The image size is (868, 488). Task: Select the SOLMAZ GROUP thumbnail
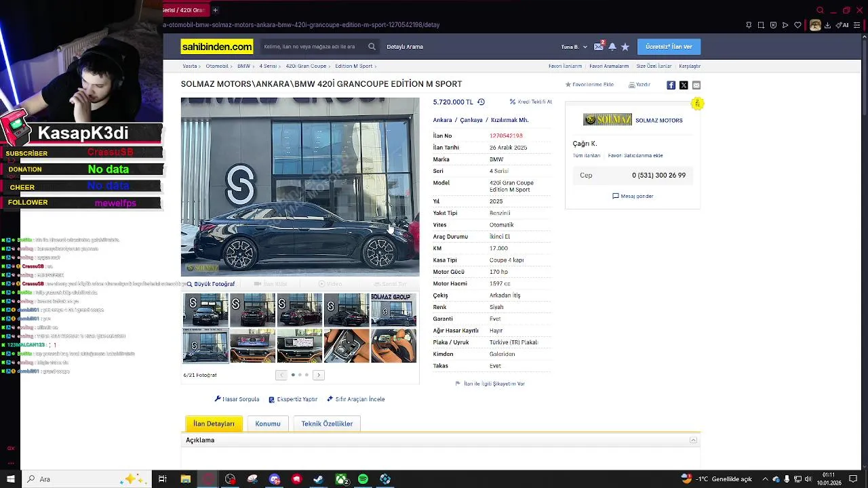point(393,310)
